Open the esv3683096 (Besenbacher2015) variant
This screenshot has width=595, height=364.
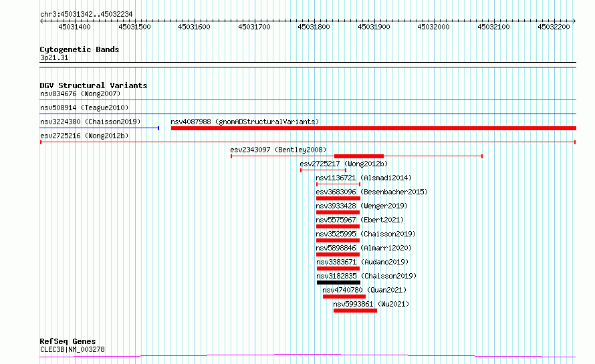(x=372, y=192)
